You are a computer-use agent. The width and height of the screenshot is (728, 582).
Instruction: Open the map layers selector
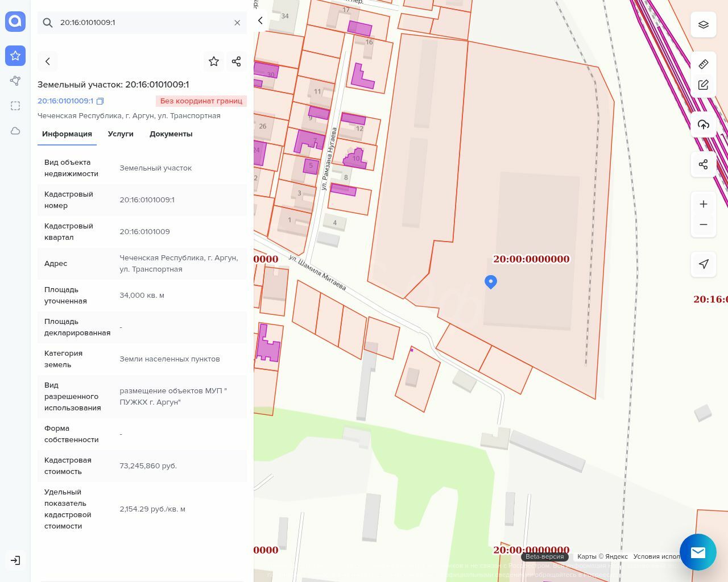coord(704,24)
